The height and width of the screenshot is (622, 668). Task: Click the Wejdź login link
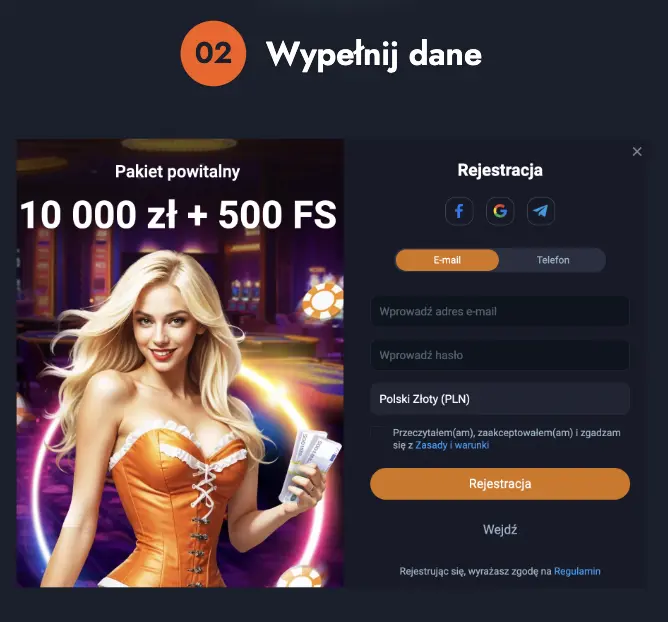500,530
